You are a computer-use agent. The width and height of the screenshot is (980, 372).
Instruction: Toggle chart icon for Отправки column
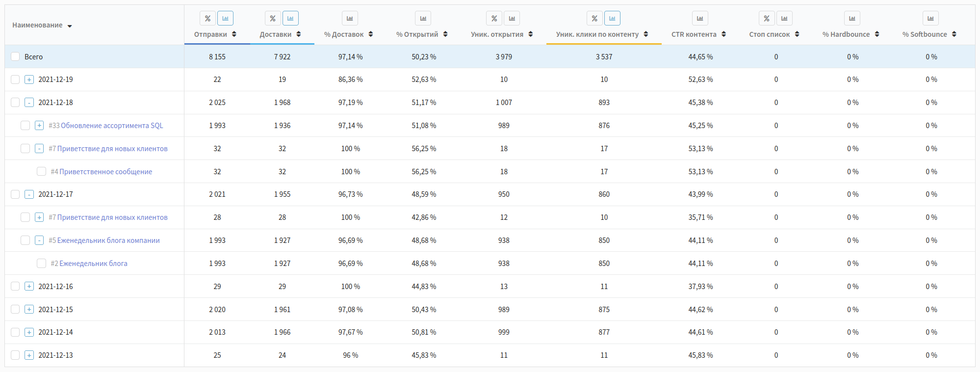click(x=225, y=19)
